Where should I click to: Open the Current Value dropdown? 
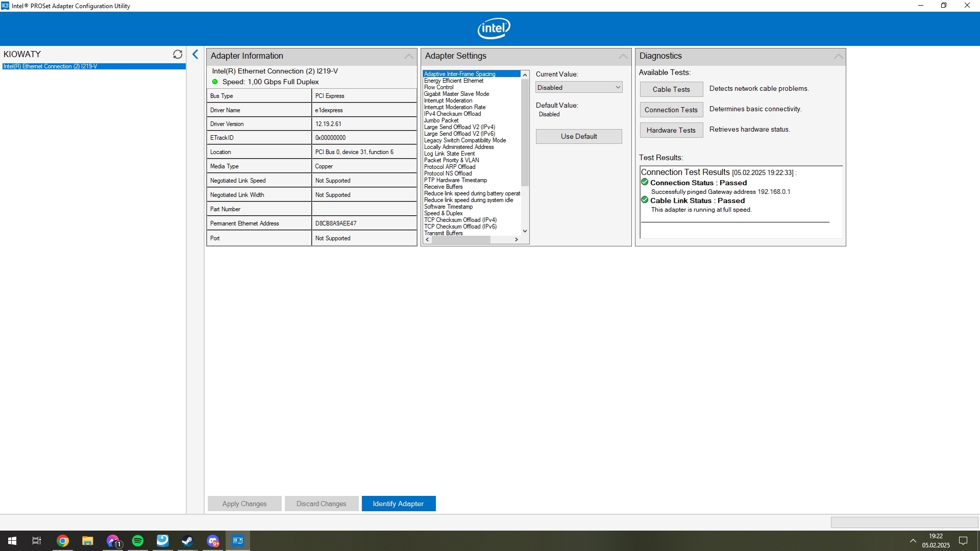[579, 88]
